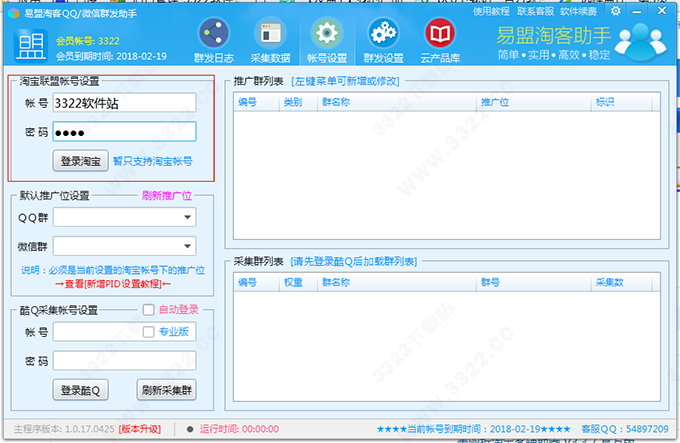Screen dimensions: 680x443
Task: Click the 采集数 column header
Action: pyautogui.click(x=621, y=283)
